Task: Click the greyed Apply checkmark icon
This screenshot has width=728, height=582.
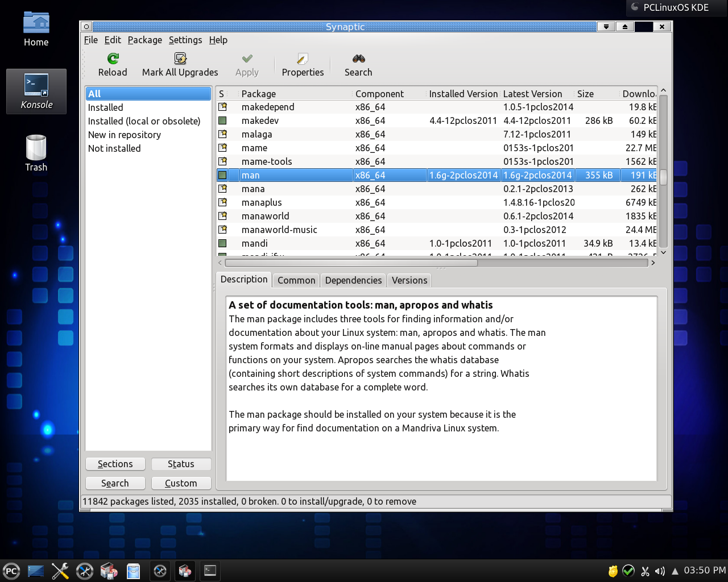Action: pos(247,59)
